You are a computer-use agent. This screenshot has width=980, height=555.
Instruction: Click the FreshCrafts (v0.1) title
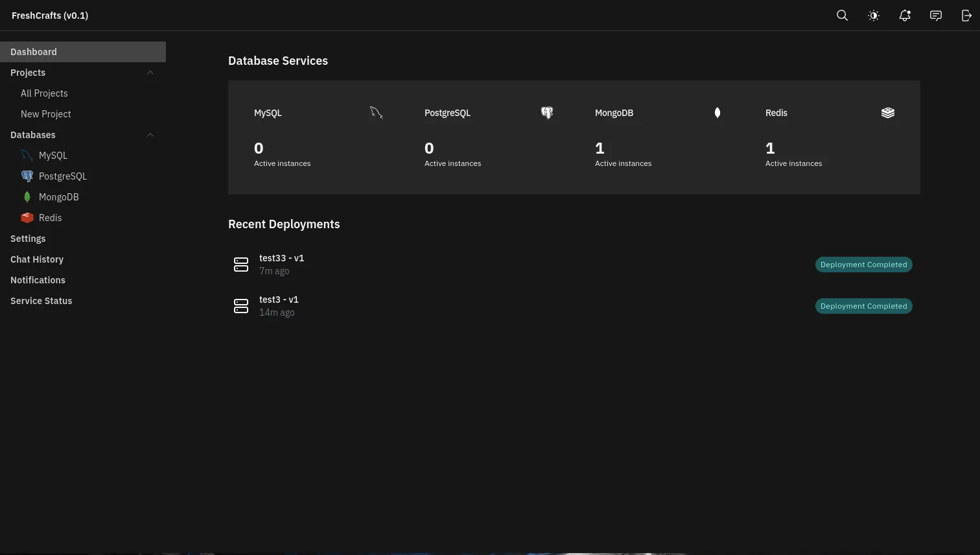click(50, 16)
